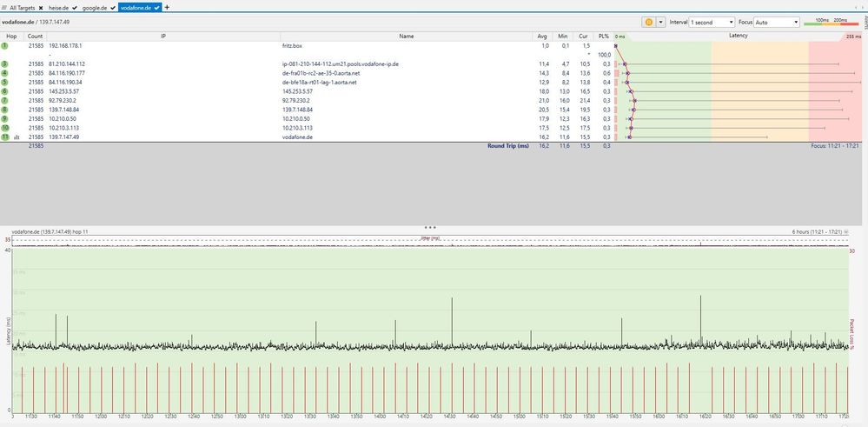The width and height of the screenshot is (868, 427).
Task: Select hop 7 green circle icon
Action: click(5, 100)
